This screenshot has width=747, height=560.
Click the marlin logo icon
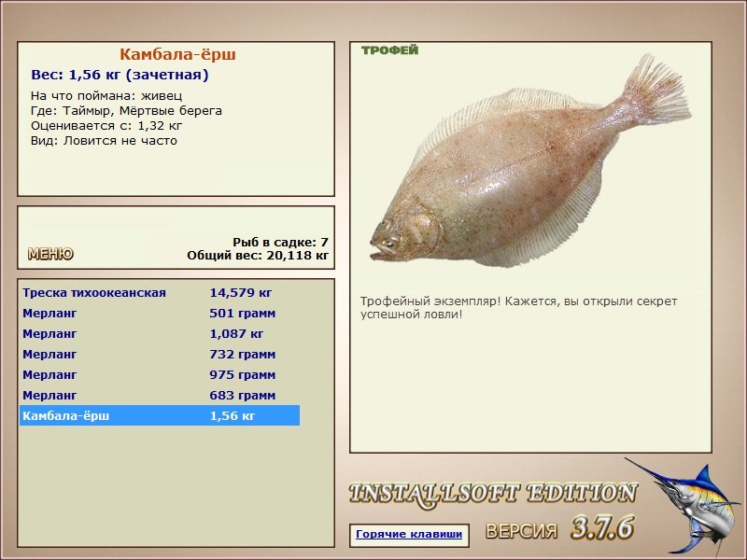point(685,507)
